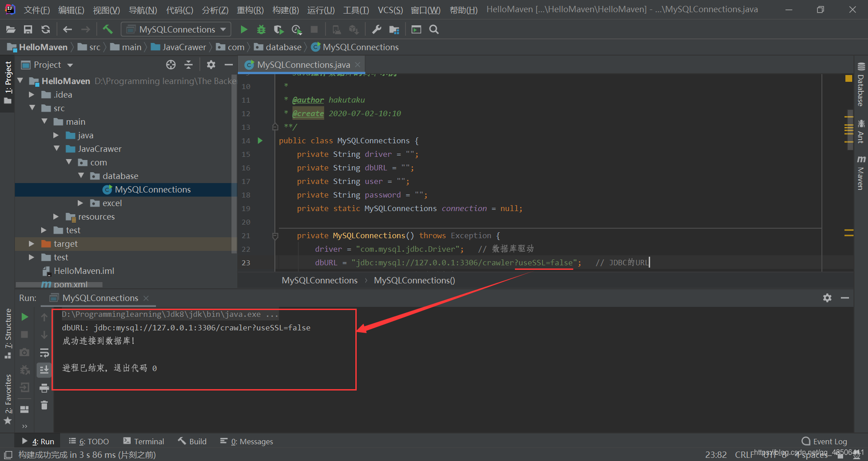
Task: Open run configuration MySQLConnections dropdown
Action: [x=176, y=29]
